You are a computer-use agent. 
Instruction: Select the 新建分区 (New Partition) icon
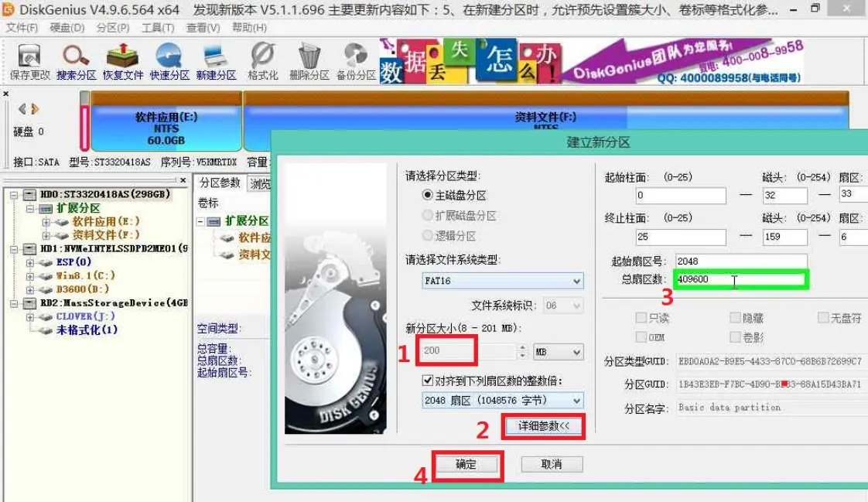(x=216, y=62)
